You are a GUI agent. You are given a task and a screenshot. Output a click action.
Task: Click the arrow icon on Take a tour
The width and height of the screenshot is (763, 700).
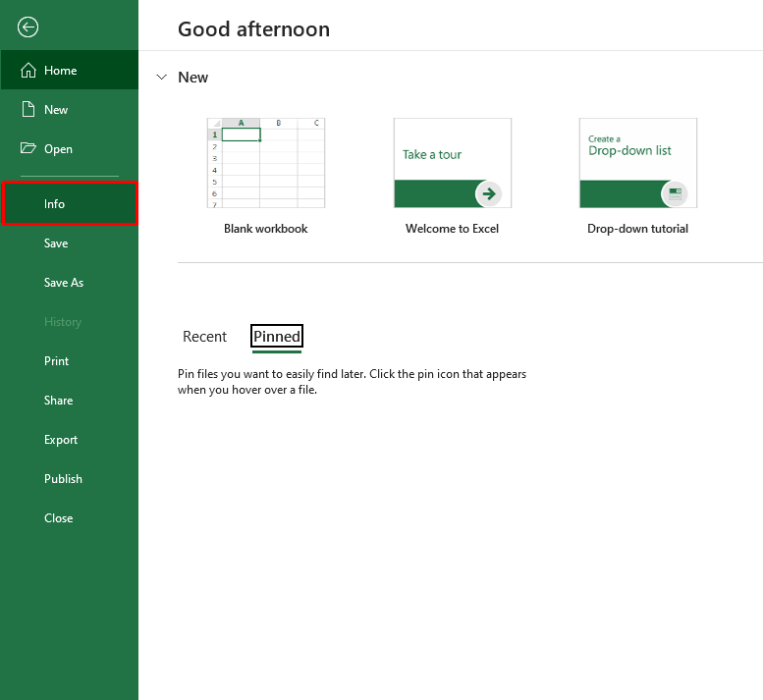(x=489, y=193)
